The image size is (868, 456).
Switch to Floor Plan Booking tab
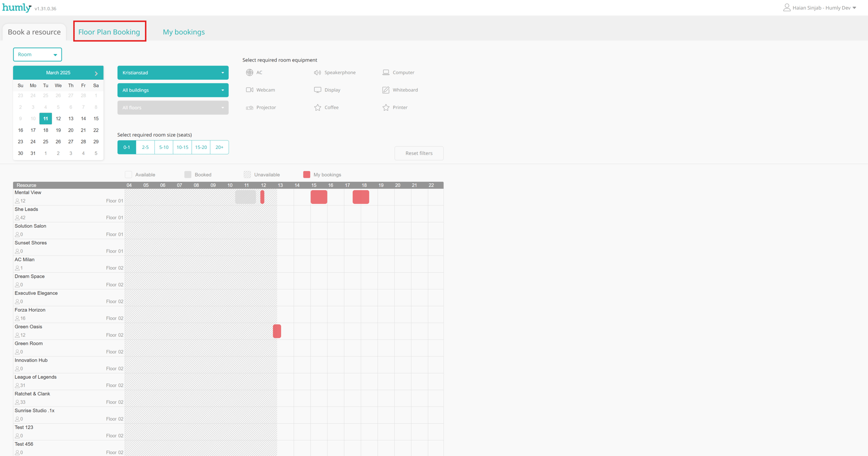click(109, 32)
